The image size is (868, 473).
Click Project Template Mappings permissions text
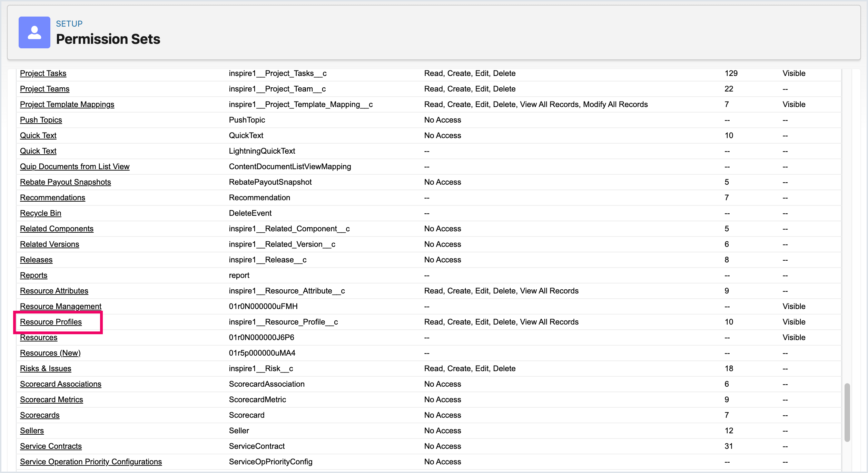click(536, 104)
